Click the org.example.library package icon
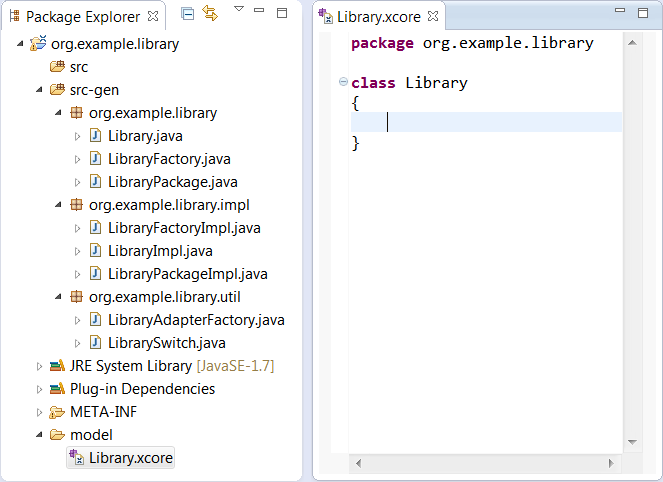The height and width of the screenshot is (482, 663). [77, 112]
